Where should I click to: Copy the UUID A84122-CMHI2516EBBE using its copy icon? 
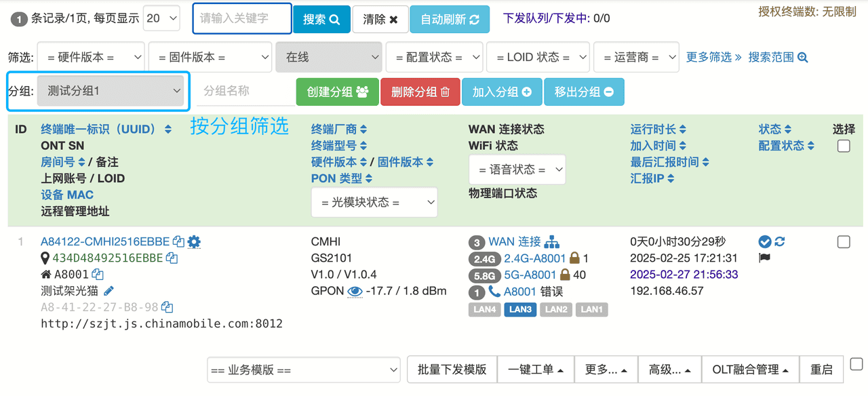pyautogui.click(x=178, y=241)
